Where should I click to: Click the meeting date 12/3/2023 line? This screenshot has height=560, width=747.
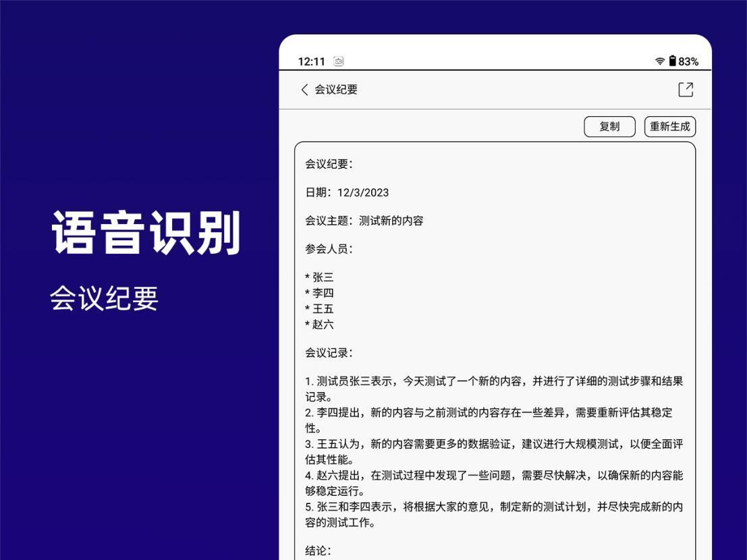coord(347,192)
